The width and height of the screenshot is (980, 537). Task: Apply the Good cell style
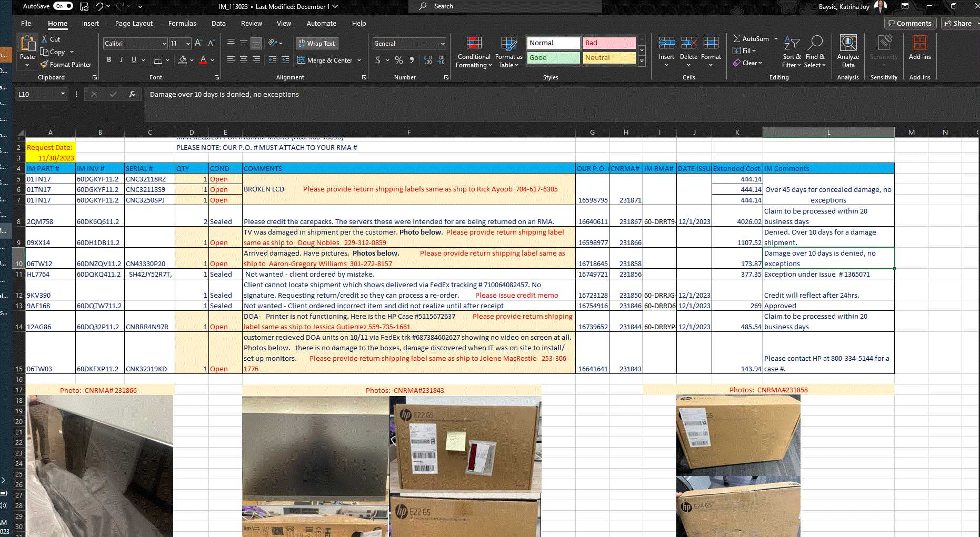[553, 58]
